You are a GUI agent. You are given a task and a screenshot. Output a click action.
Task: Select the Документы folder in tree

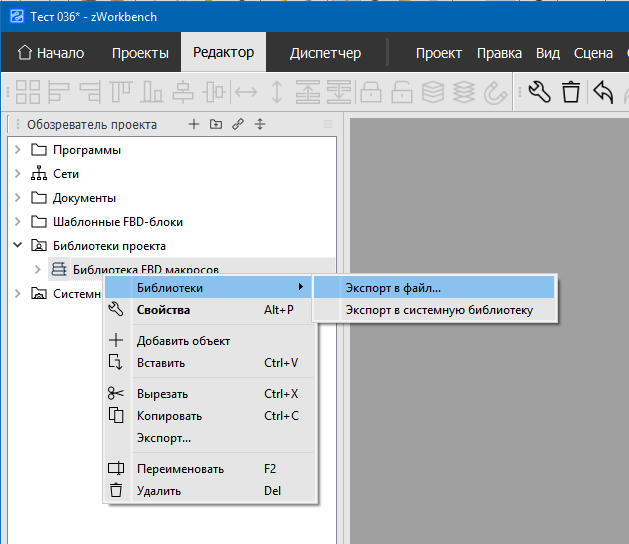click(x=84, y=198)
